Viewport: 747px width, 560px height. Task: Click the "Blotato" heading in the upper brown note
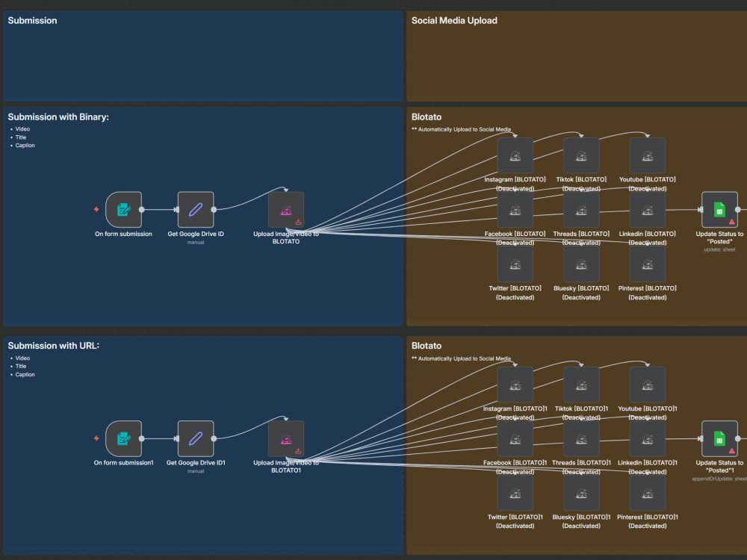[x=427, y=117]
